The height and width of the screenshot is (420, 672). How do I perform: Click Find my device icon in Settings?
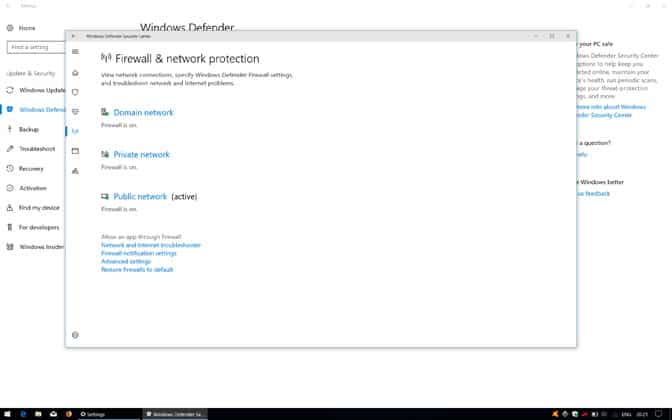click(x=10, y=208)
